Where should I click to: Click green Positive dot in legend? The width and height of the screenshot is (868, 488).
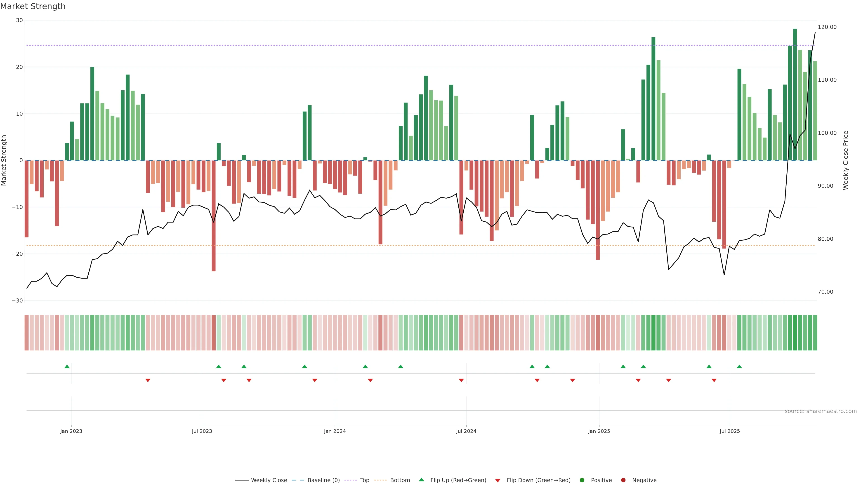582,480
